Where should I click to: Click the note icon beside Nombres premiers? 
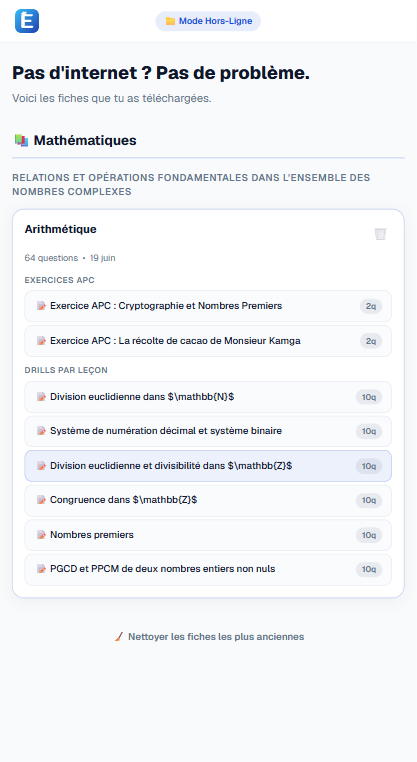[41, 535]
